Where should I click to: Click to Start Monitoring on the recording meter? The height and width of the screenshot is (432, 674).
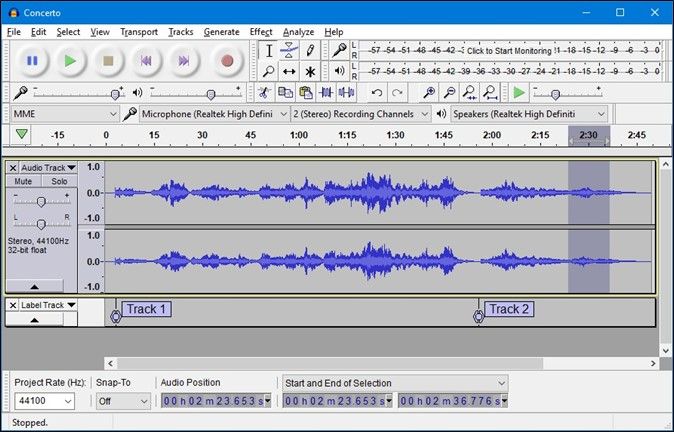(508, 50)
